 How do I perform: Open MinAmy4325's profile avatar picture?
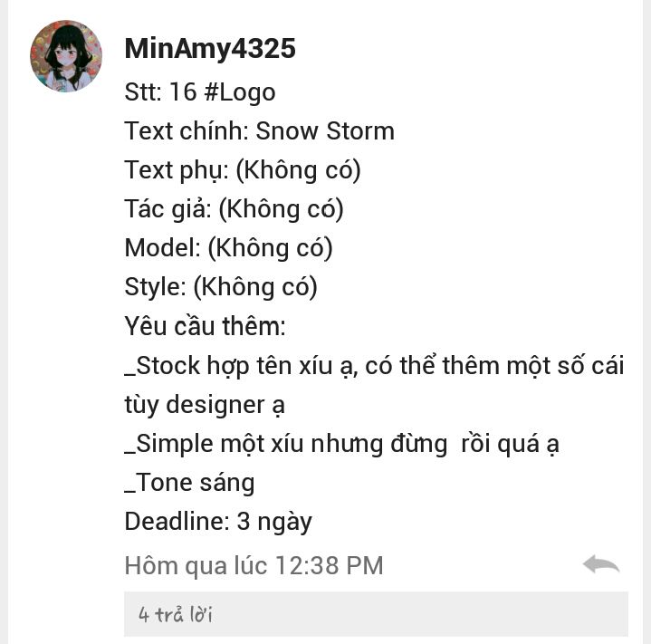(66, 56)
